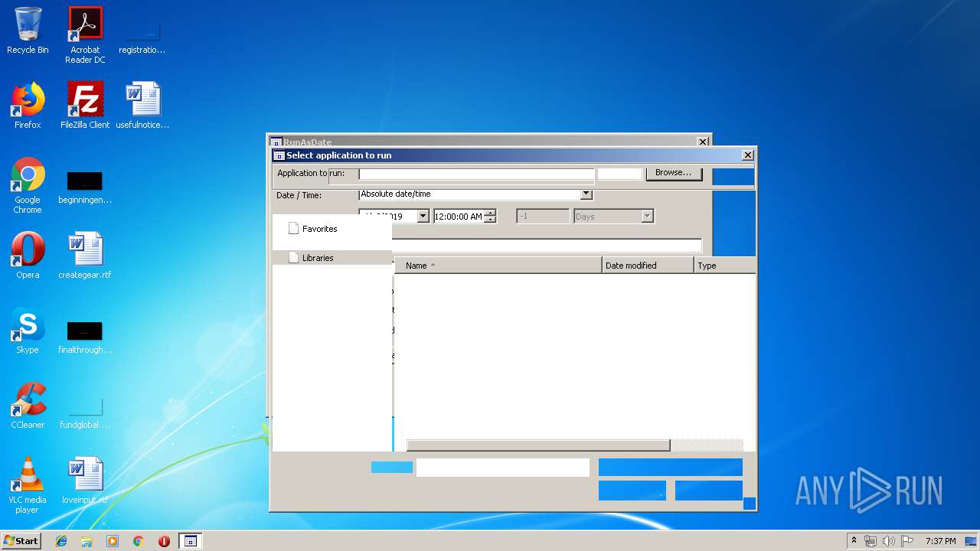Switch to the RunAsDate taskbar button
The height and width of the screenshot is (551, 980).
tap(190, 541)
